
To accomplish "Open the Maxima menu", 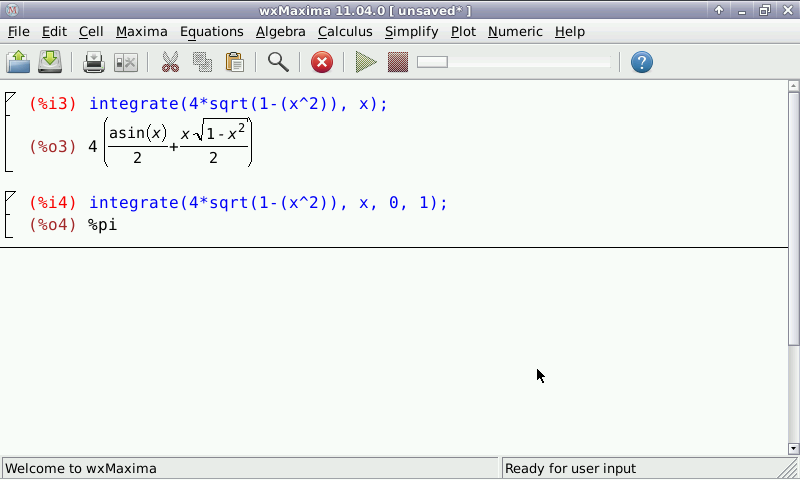I will pyautogui.click(x=141, y=31).
